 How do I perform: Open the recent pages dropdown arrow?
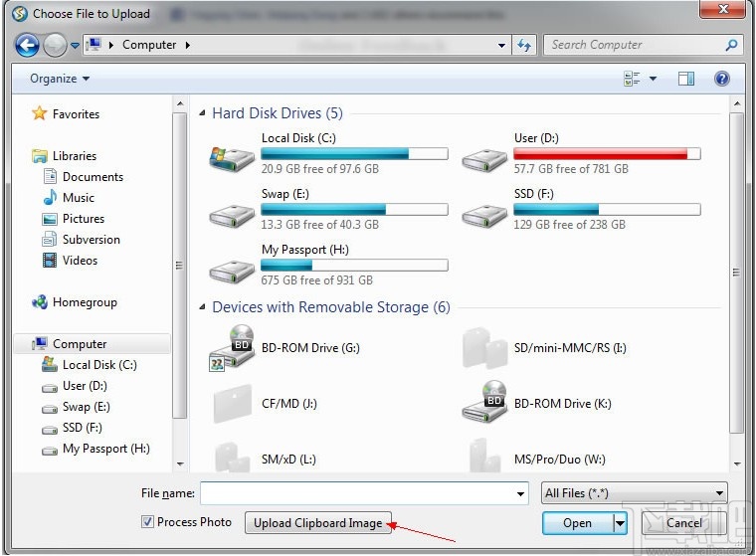pos(75,46)
